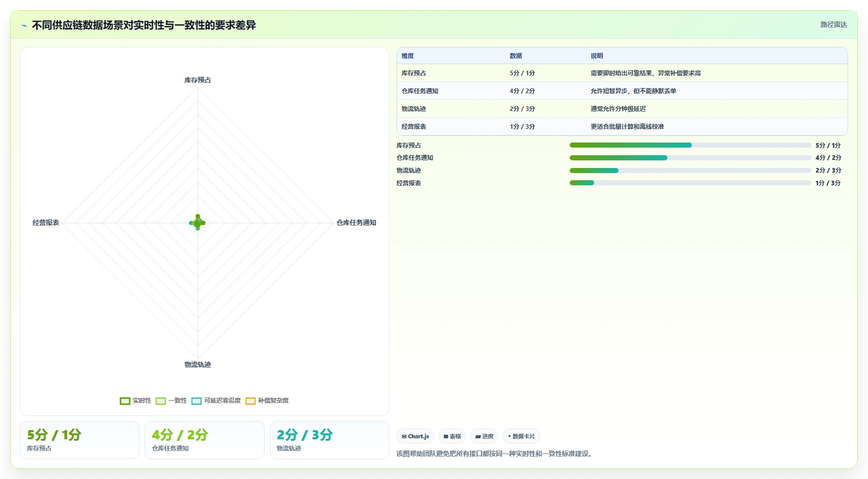Click the radar data points at chart center
This screenshot has height=479, width=868.
point(198,222)
